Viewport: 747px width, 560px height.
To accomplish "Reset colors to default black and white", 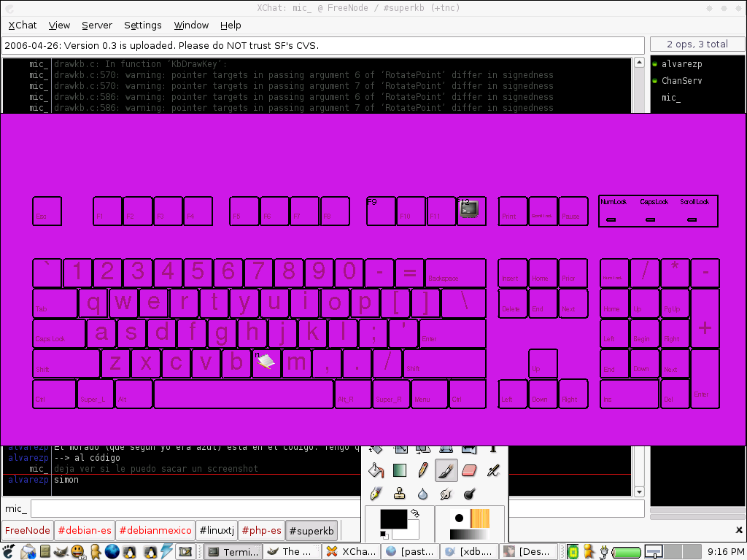I will click(x=384, y=534).
